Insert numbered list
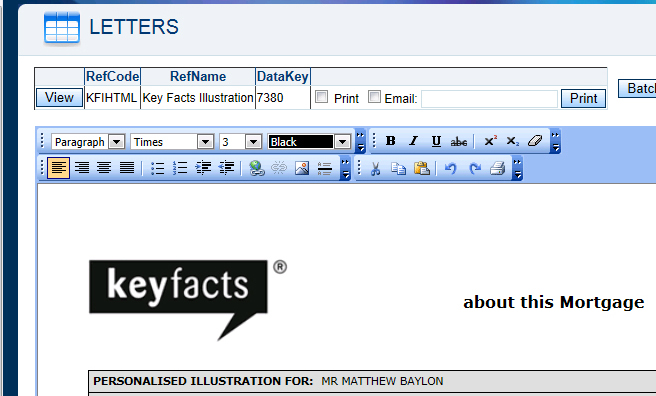This screenshot has width=656, height=396. [180, 168]
